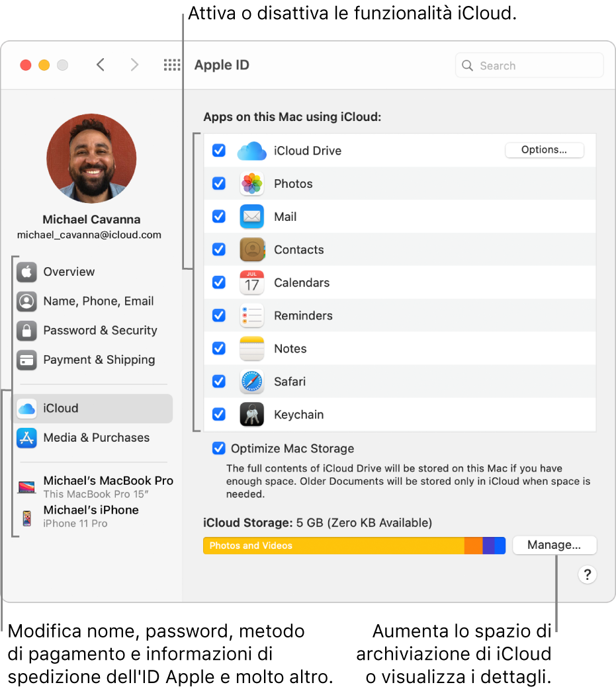The image size is (616, 691).
Task: Select Payment & Shipping in sidebar
Action: click(93, 360)
